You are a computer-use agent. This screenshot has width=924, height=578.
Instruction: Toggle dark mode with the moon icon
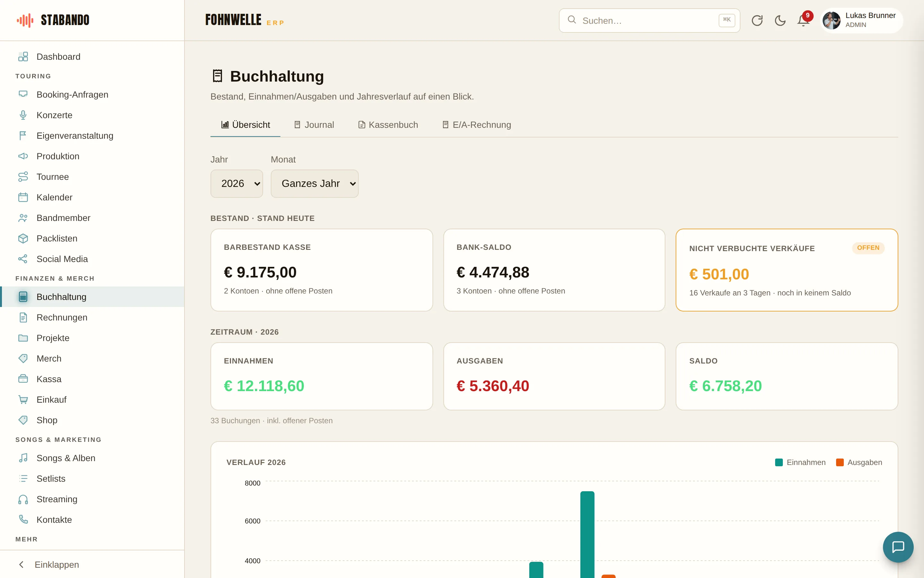coord(780,20)
